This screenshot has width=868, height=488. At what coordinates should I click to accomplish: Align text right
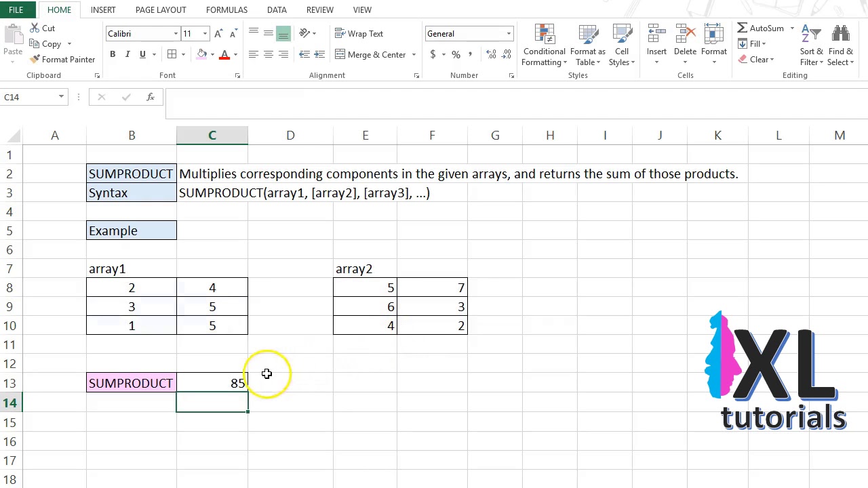283,54
